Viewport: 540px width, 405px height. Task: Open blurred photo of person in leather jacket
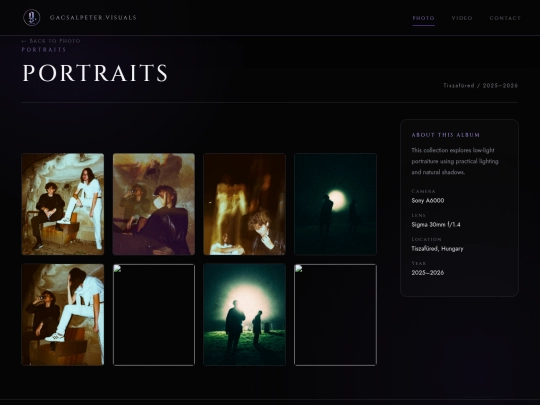click(154, 204)
